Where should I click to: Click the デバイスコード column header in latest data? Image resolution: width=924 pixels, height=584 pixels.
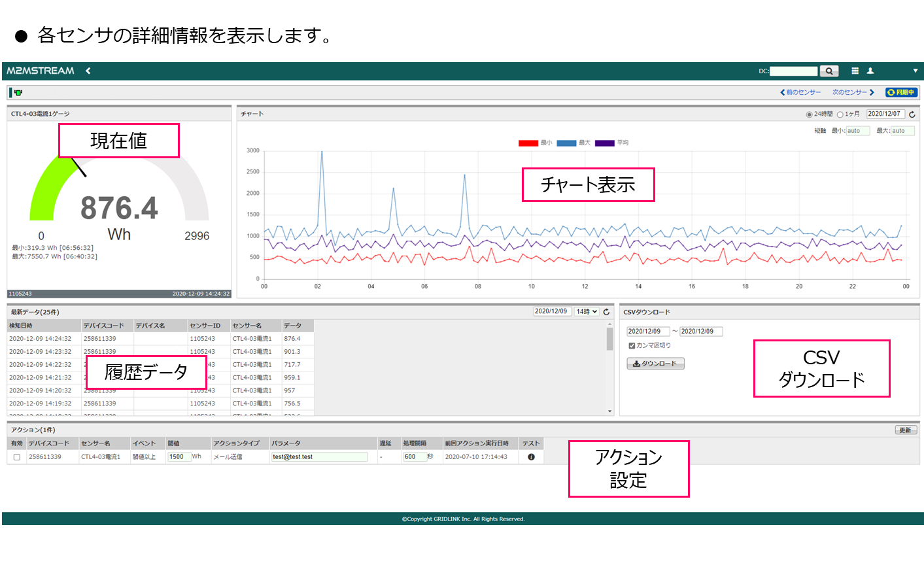click(x=107, y=326)
